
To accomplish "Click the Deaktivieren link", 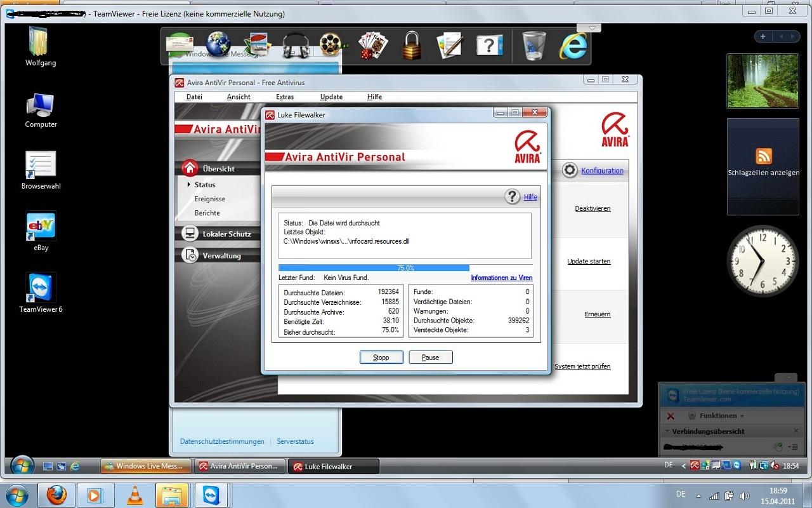I will (593, 208).
